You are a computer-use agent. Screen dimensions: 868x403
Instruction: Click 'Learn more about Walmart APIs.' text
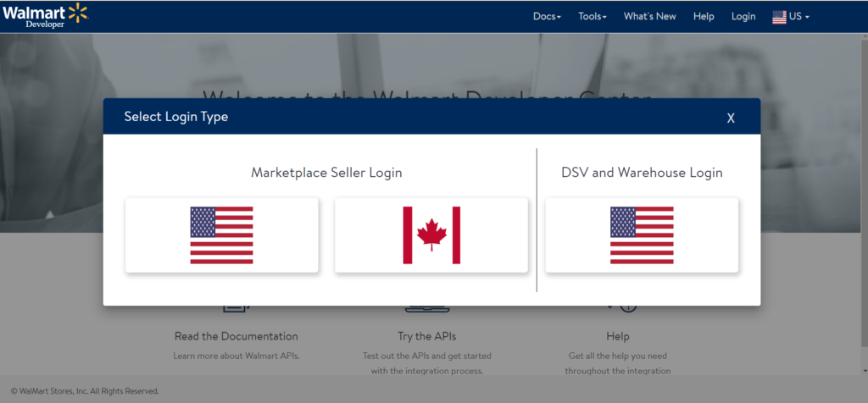tap(236, 356)
